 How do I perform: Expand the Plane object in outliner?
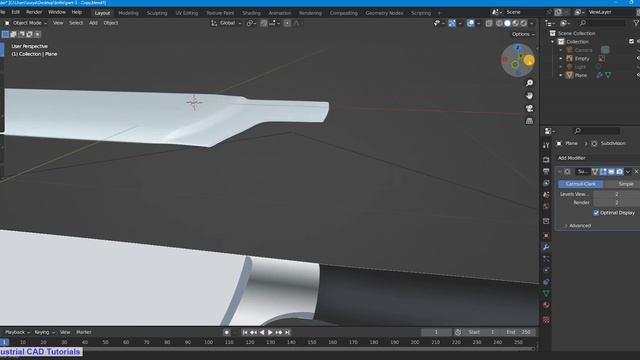tap(561, 76)
